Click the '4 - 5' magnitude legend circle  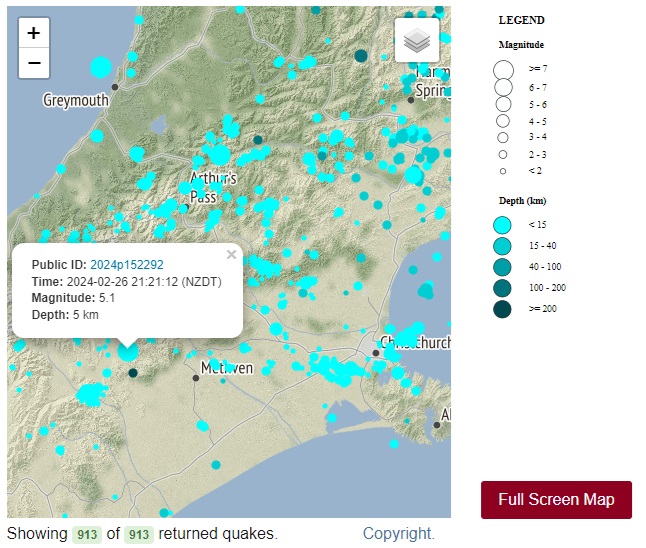503,121
